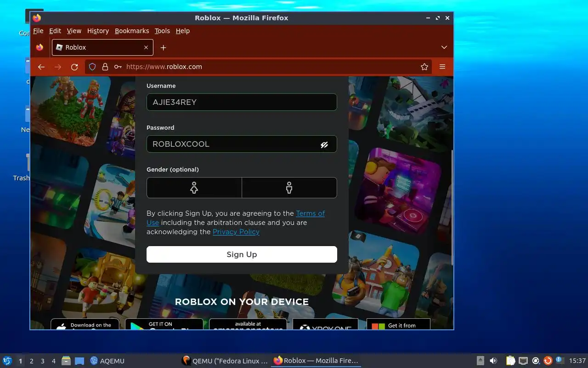This screenshot has height=368, width=588.
Task: Switch to workspace 3 in the pager
Action: pos(43,361)
